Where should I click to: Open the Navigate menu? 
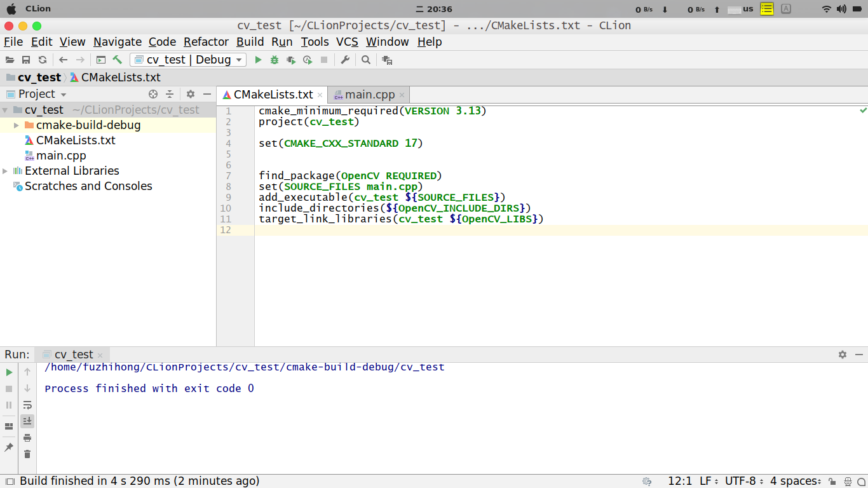tap(118, 42)
